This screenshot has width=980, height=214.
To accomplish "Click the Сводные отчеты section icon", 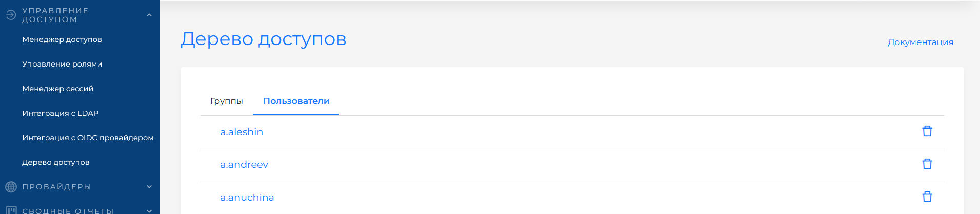I will (x=11, y=210).
